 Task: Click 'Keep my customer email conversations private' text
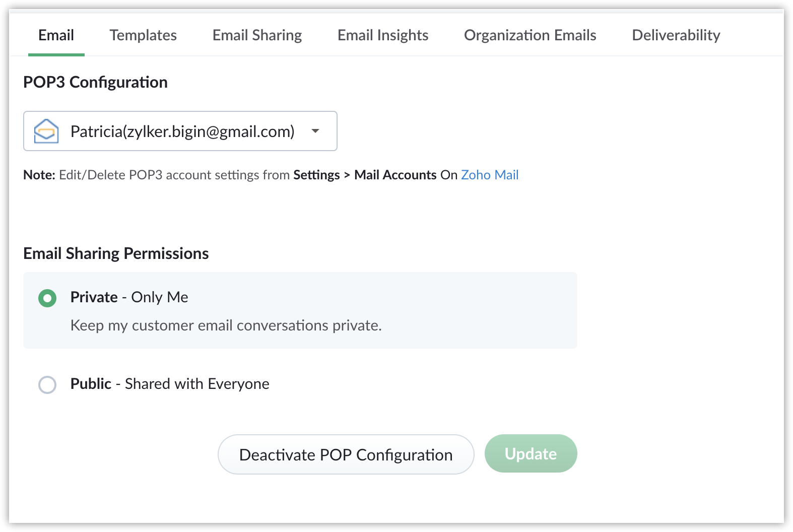226,325
